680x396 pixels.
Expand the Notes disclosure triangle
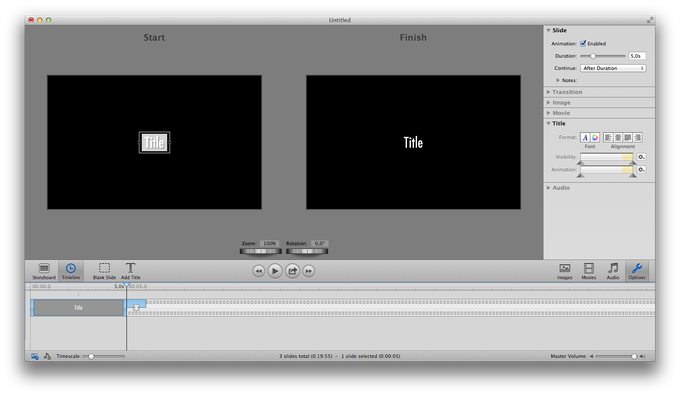coord(558,80)
